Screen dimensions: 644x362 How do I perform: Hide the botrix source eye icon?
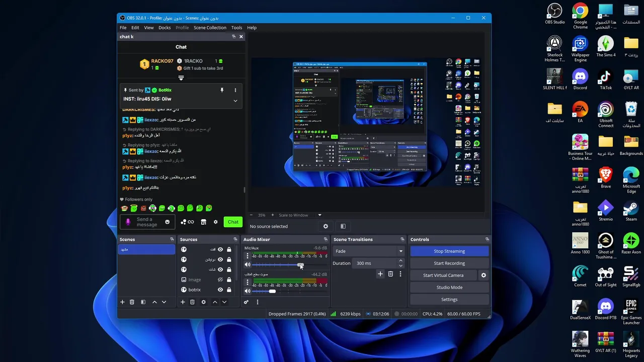click(220, 290)
